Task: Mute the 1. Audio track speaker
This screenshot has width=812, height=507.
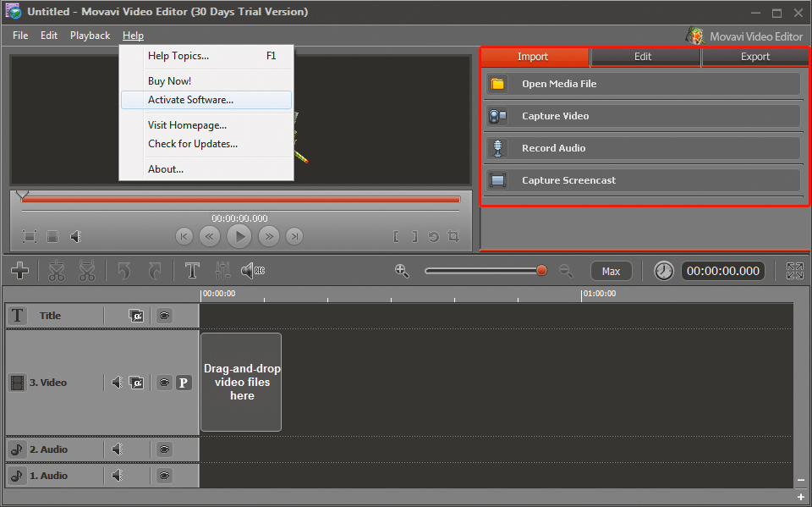Action: tap(118, 476)
